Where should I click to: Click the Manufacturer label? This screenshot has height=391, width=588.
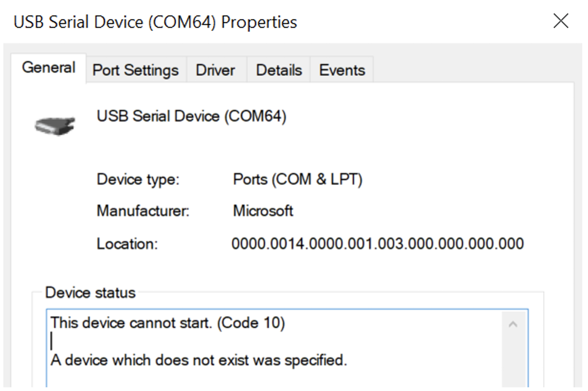pyautogui.click(x=143, y=211)
